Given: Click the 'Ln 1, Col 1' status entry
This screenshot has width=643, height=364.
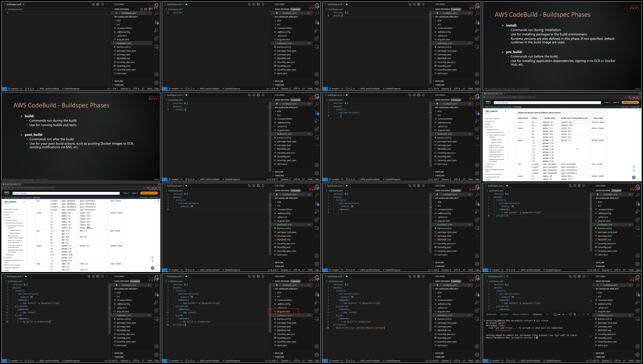Looking at the screenshot, I should click(112, 89).
